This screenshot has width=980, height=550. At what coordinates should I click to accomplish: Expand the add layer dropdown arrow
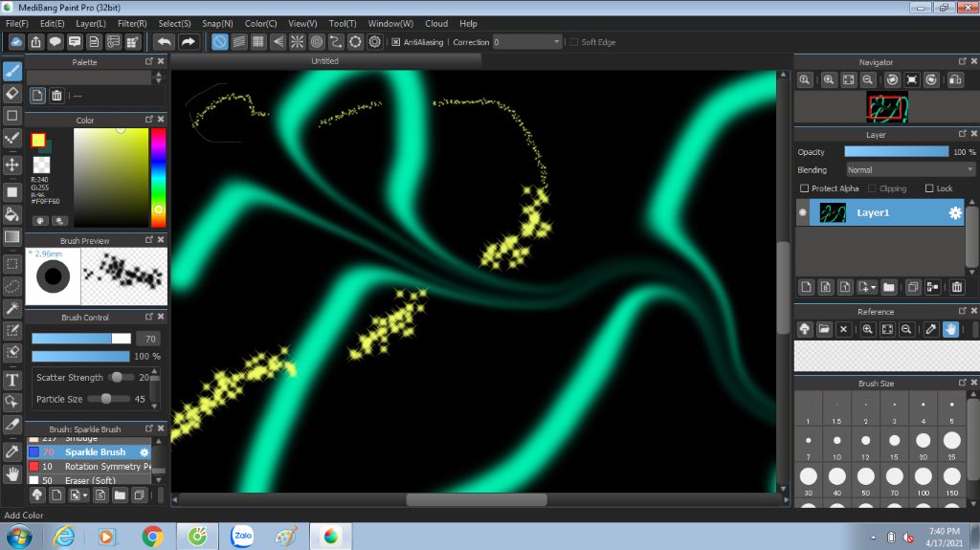[873, 288]
